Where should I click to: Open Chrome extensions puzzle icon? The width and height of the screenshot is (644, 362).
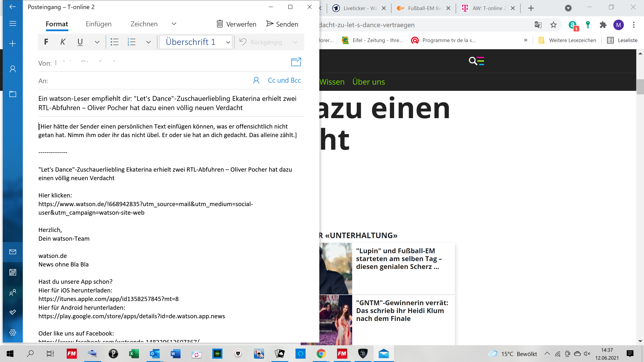pyautogui.click(x=603, y=25)
